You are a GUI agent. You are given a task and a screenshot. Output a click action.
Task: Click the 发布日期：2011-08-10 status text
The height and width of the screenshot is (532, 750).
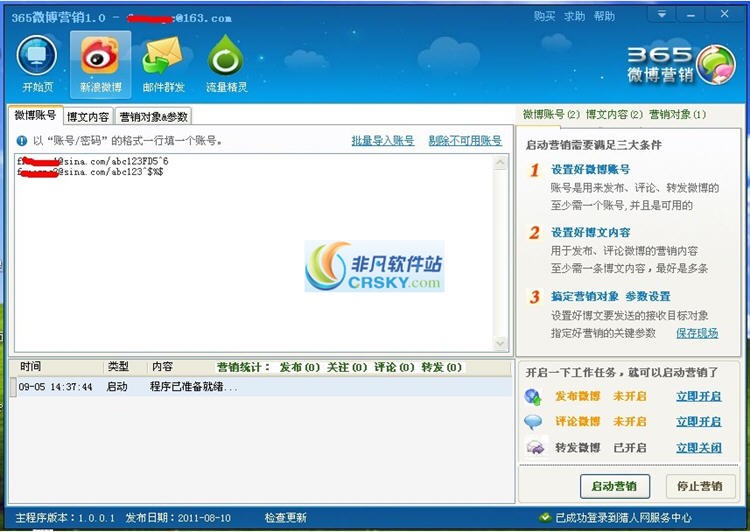[178, 518]
